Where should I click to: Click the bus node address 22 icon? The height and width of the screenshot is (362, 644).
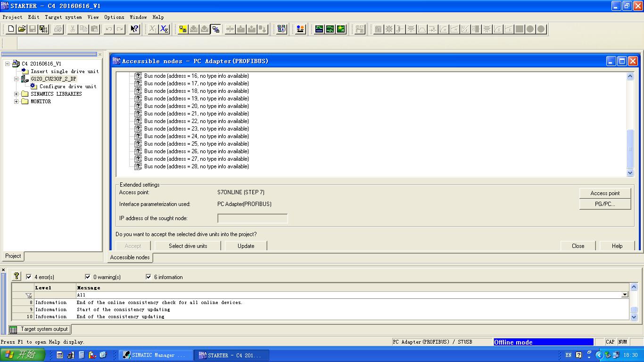pos(138,121)
